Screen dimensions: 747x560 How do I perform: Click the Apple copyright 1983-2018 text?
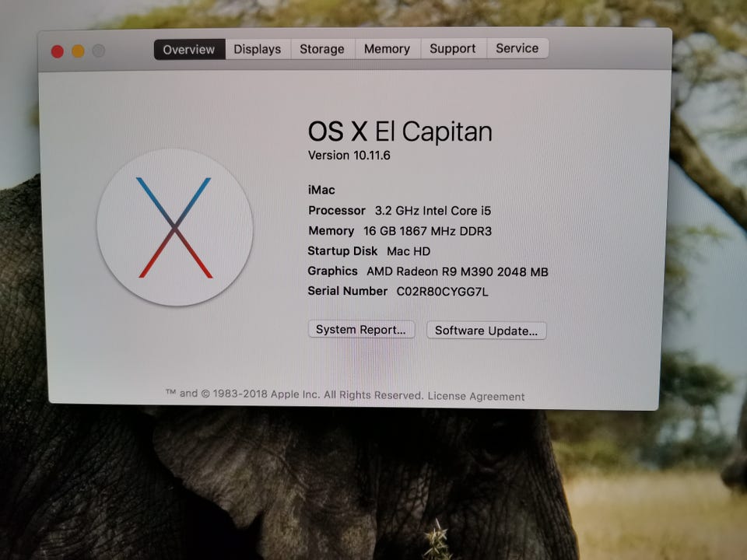pos(294,394)
